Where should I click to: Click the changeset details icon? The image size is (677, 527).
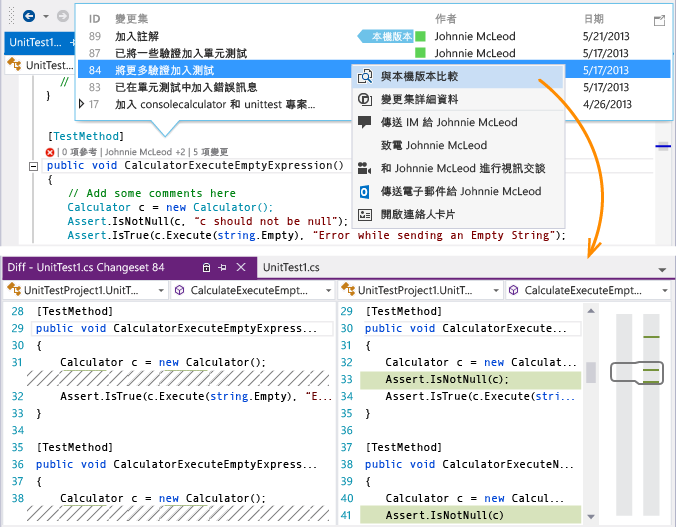365,99
